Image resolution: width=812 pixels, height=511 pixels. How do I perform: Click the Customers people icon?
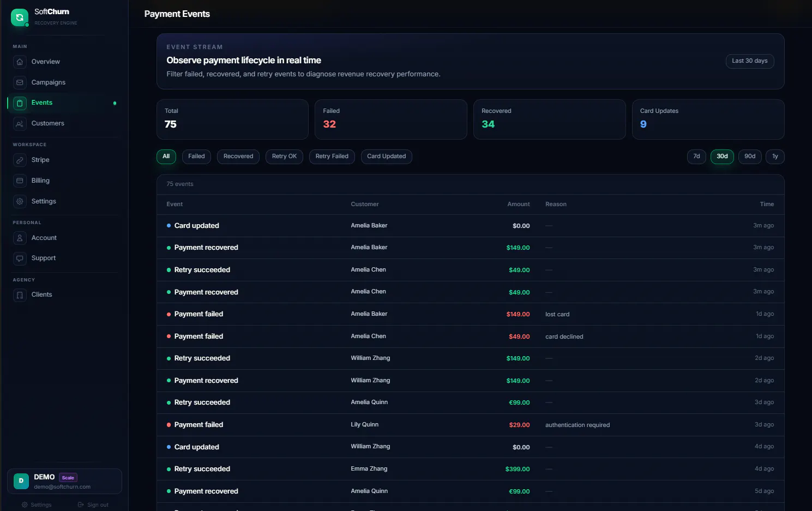(x=20, y=123)
